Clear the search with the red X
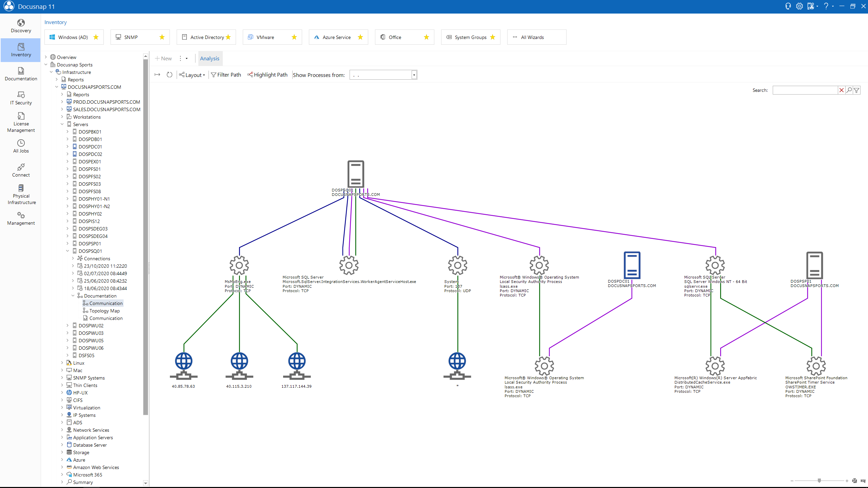 [x=841, y=90]
